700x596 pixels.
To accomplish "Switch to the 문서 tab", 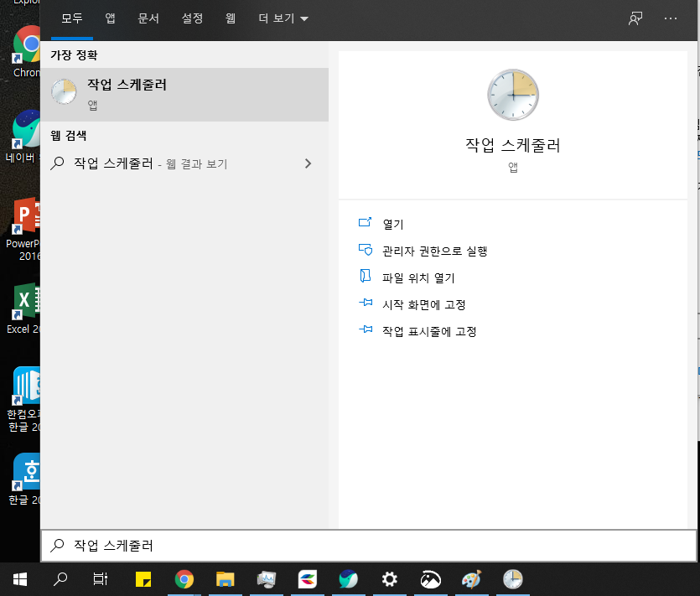I will pos(148,18).
